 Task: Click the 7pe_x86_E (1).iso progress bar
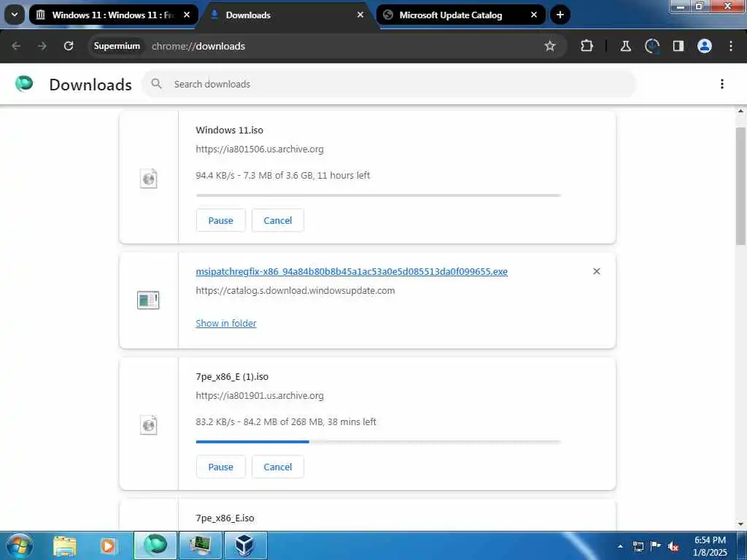pos(379,442)
